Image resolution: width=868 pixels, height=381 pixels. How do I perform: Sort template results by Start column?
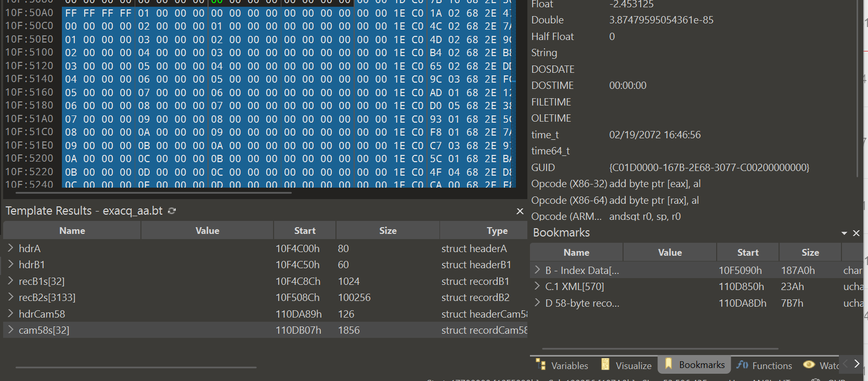pos(304,231)
